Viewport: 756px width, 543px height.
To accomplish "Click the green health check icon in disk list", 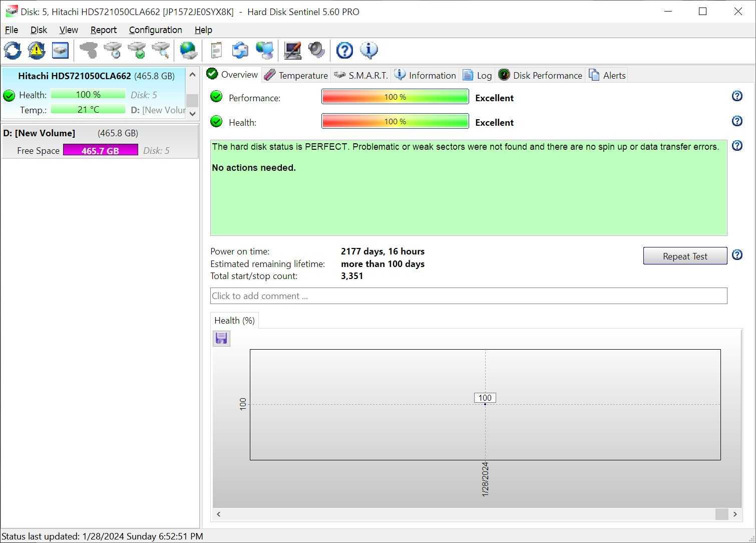I will click(9, 95).
